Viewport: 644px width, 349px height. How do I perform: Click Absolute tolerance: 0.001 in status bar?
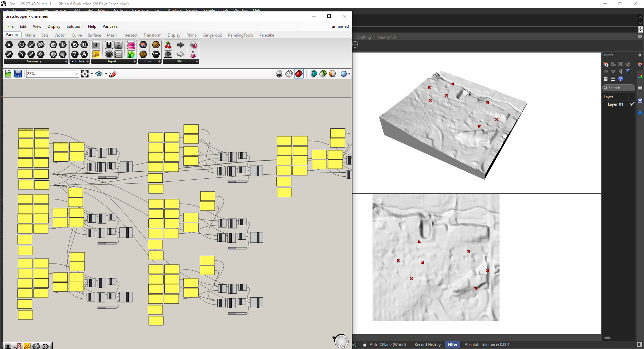(x=487, y=345)
